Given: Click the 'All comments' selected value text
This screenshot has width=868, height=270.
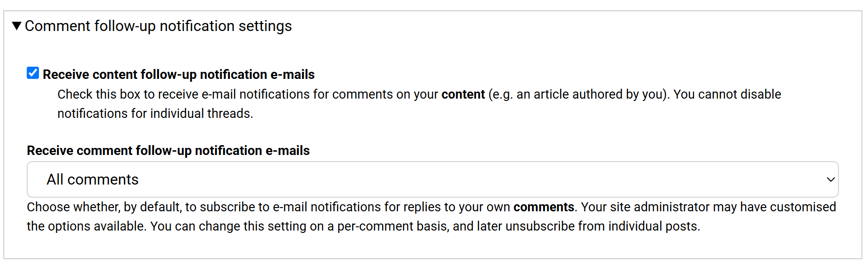Looking at the screenshot, I should click(92, 179).
